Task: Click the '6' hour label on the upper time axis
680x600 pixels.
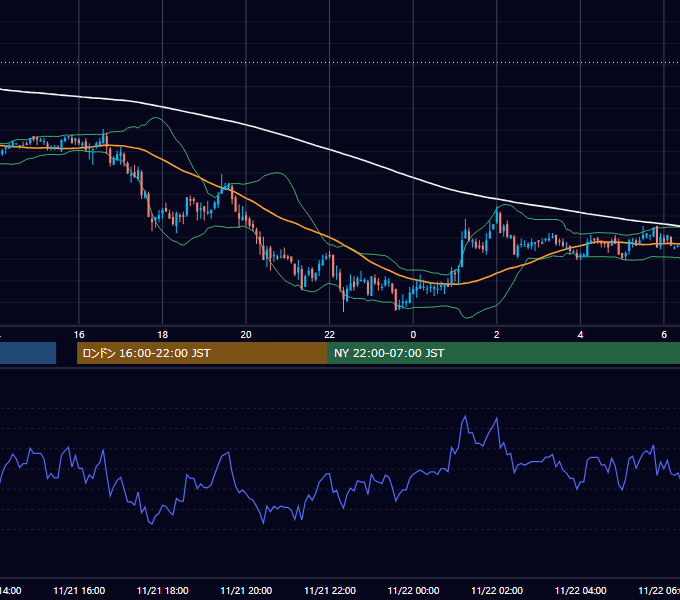Action: pos(664,335)
